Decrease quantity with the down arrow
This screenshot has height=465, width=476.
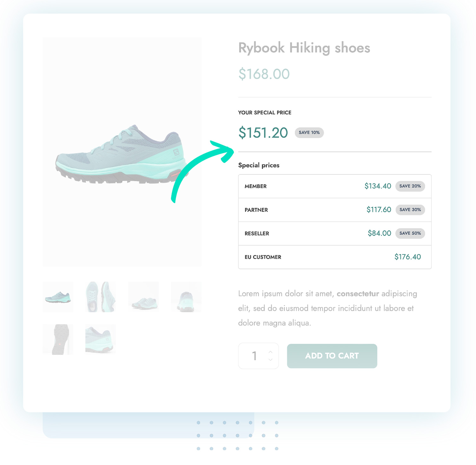(270, 360)
